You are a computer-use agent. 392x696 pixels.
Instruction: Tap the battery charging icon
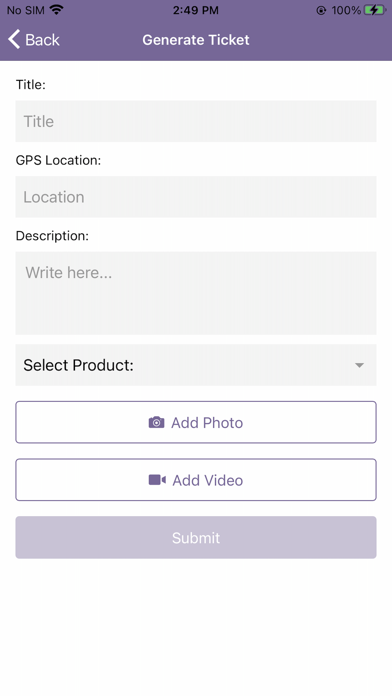click(374, 10)
